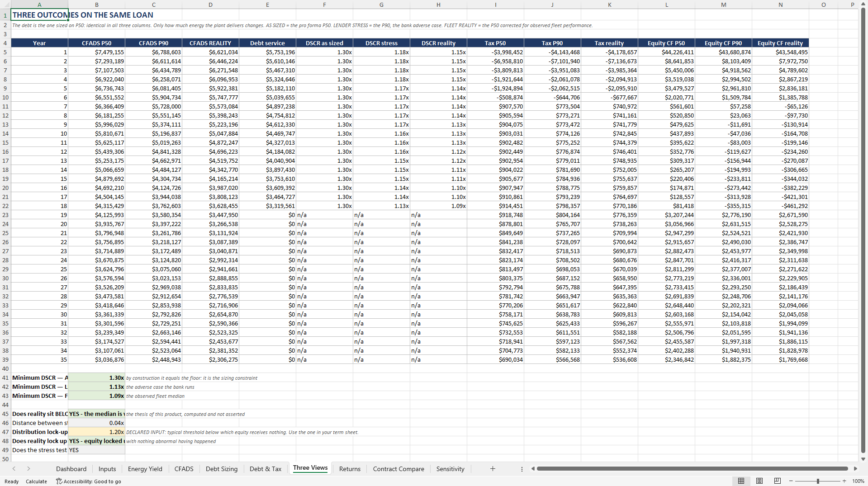
Task: Open the Inputs sheet tab
Action: coord(107,469)
